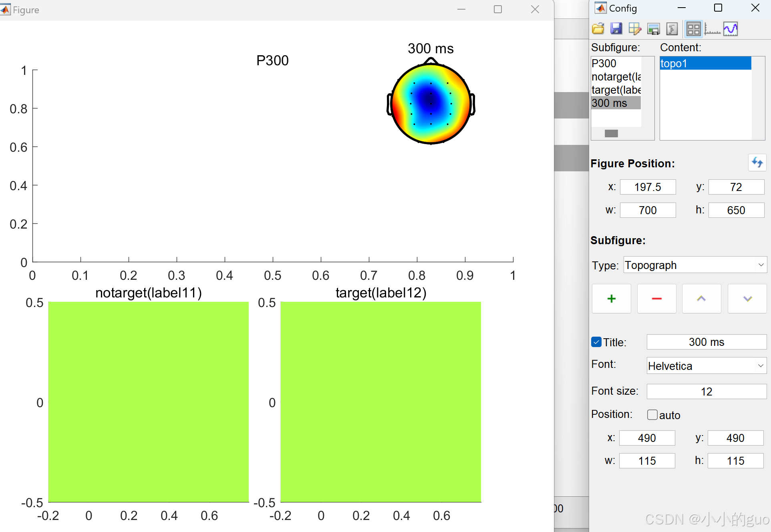The image size is (771, 532).
Task: Click the notarget(label11) plot title
Action: coord(149,293)
